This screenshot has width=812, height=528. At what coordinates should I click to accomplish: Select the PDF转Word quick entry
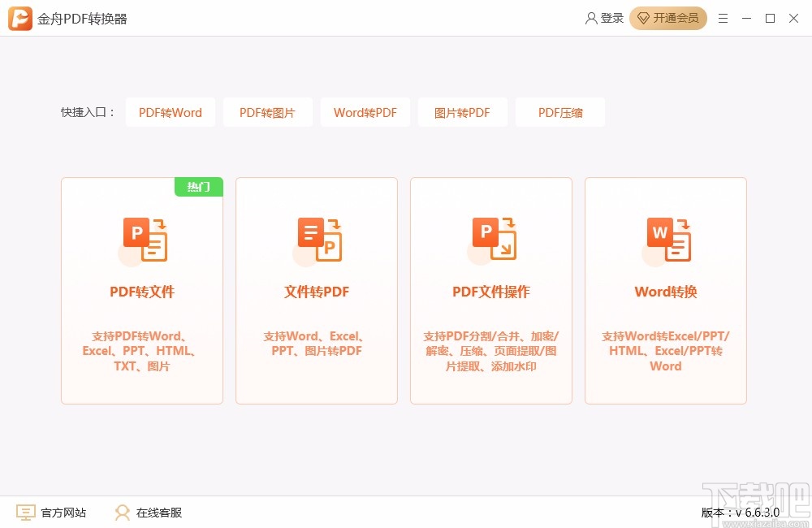pos(171,112)
